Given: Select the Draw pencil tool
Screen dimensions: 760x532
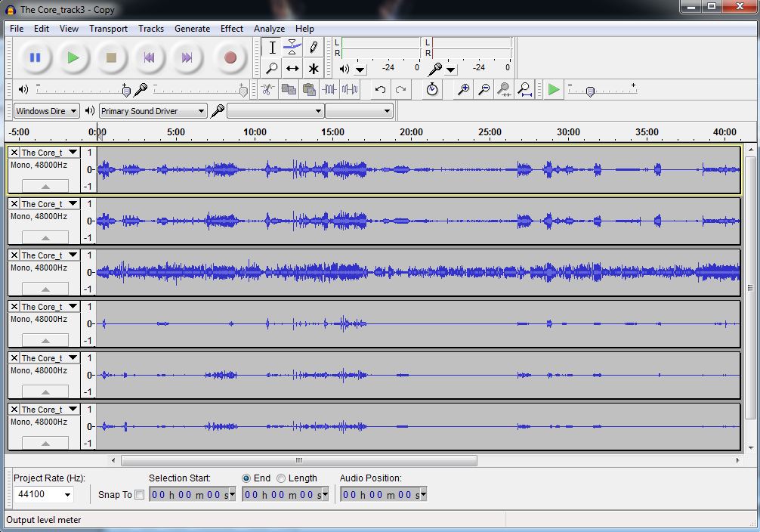Looking at the screenshot, I should [x=313, y=48].
